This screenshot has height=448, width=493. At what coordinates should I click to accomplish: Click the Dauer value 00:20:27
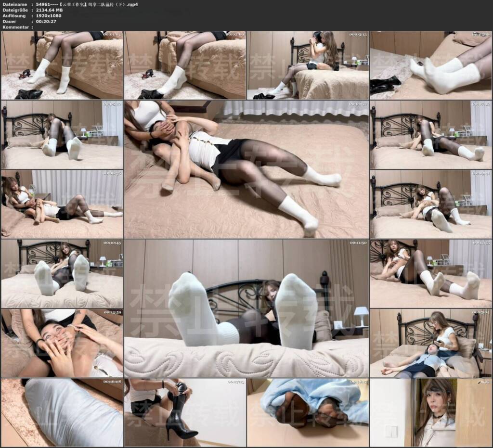pos(46,21)
